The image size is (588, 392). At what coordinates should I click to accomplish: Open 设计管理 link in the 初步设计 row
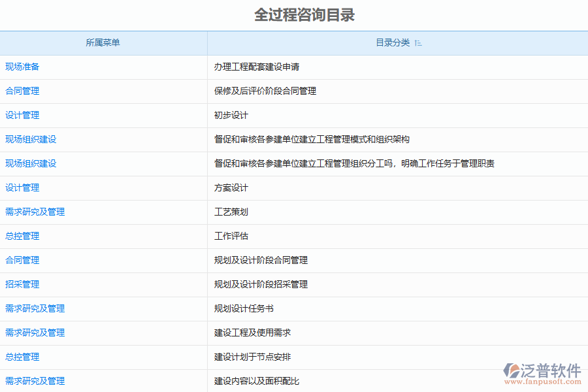pos(22,115)
